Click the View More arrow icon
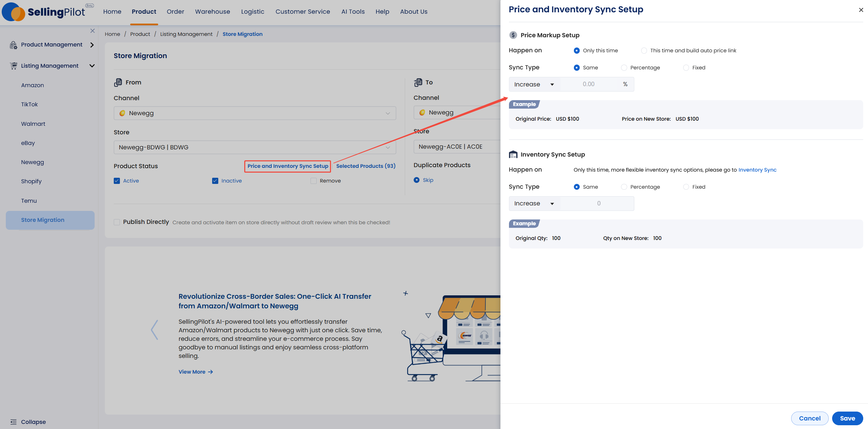This screenshot has width=868, height=429. (210, 372)
